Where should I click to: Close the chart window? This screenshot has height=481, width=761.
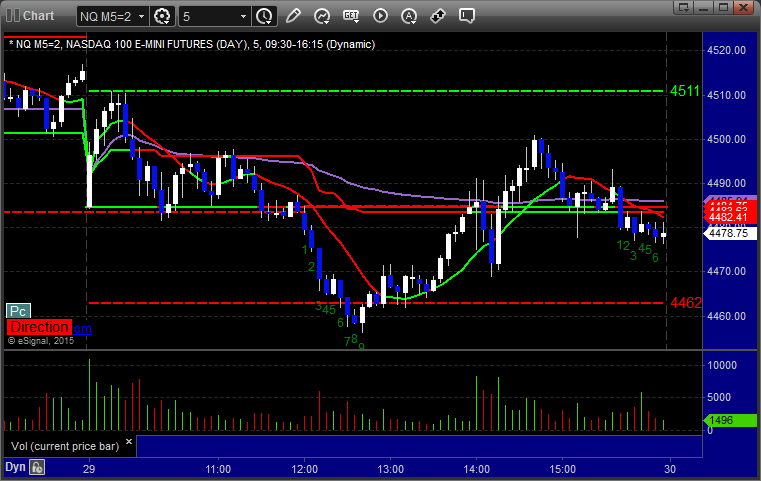[744, 7]
